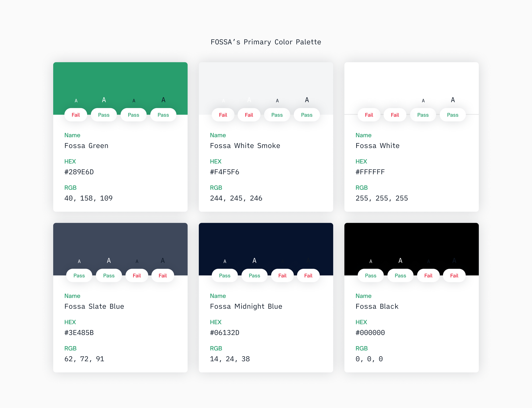Image resolution: width=532 pixels, height=408 pixels.
Task: Click the RGB value 40, 158, 109
Action: click(x=89, y=198)
